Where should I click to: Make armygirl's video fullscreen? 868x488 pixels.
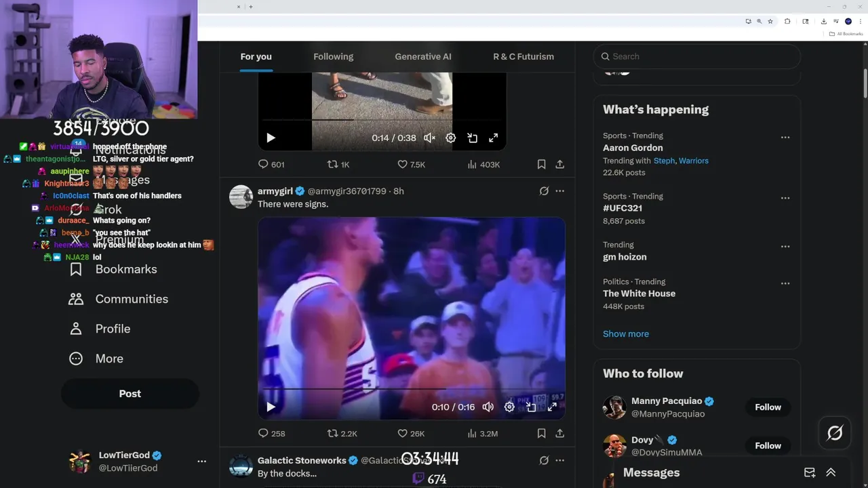coord(552,407)
